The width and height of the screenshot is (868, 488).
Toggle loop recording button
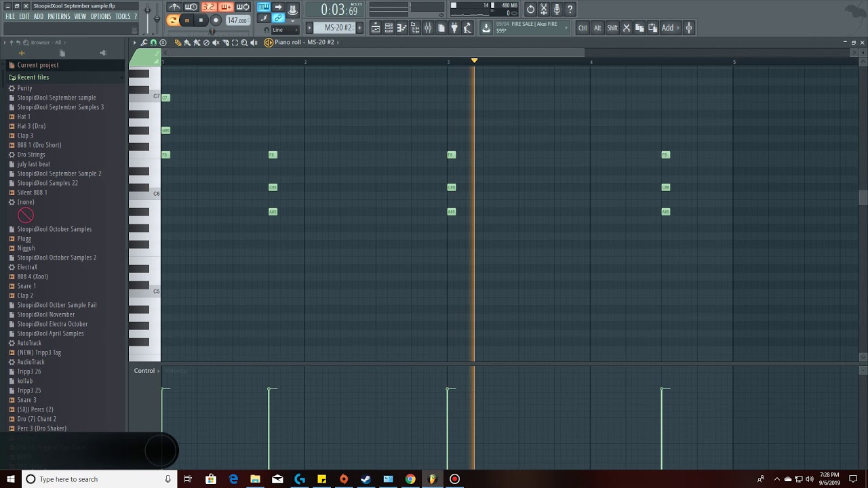243,7
